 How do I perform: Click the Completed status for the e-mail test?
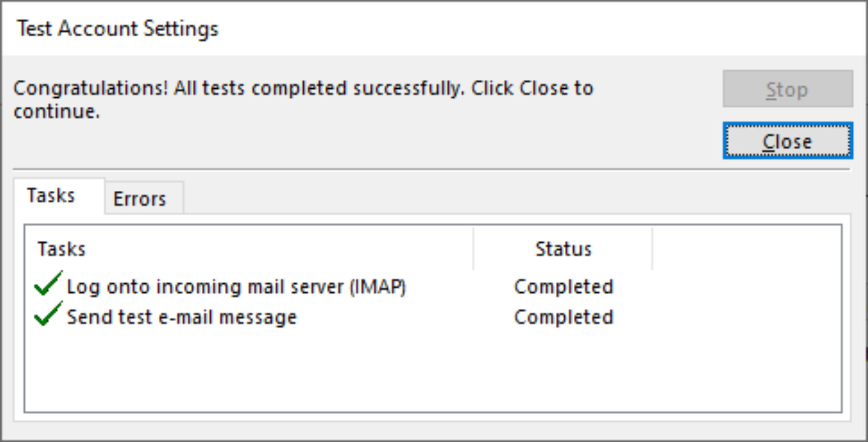click(563, 317)
